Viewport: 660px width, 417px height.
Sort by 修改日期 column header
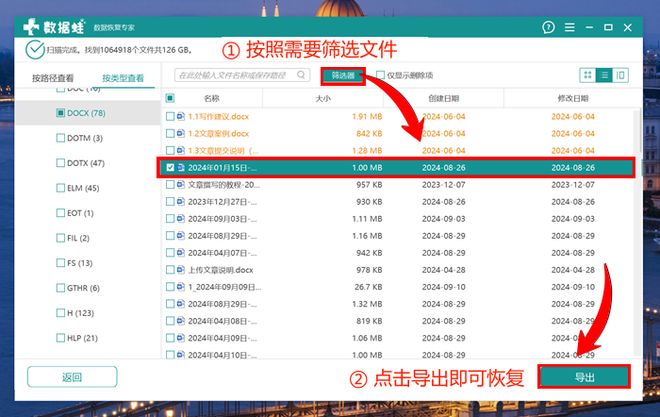pos(573,98)
